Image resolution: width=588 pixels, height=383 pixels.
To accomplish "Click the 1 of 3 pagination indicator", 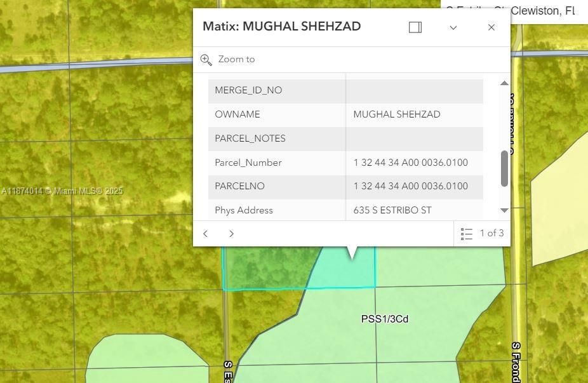I will point(493,233).
